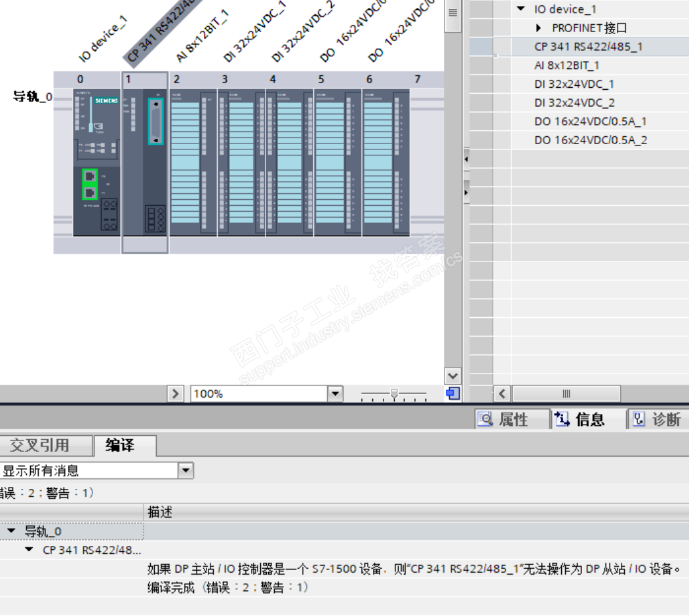The height and width of the screenshot is (616, 689).
Task: Switch to the 编译 compile tab
Action: pos(125,446)
